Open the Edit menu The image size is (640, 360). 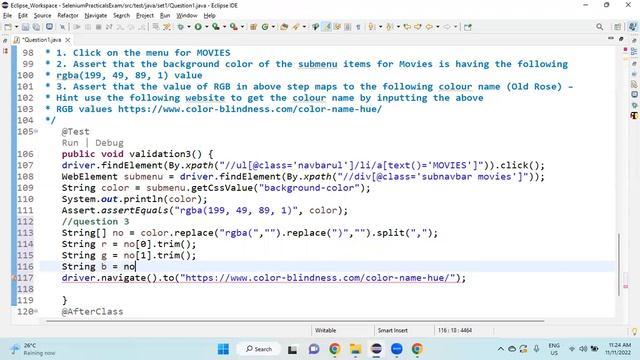click(23, 16)
